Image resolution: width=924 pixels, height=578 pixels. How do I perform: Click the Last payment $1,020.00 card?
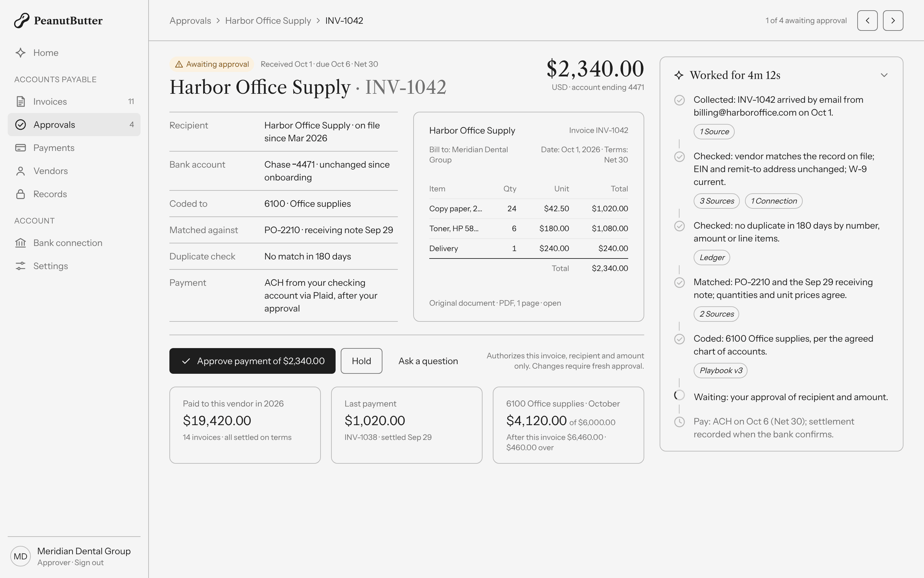coord(406,425)
